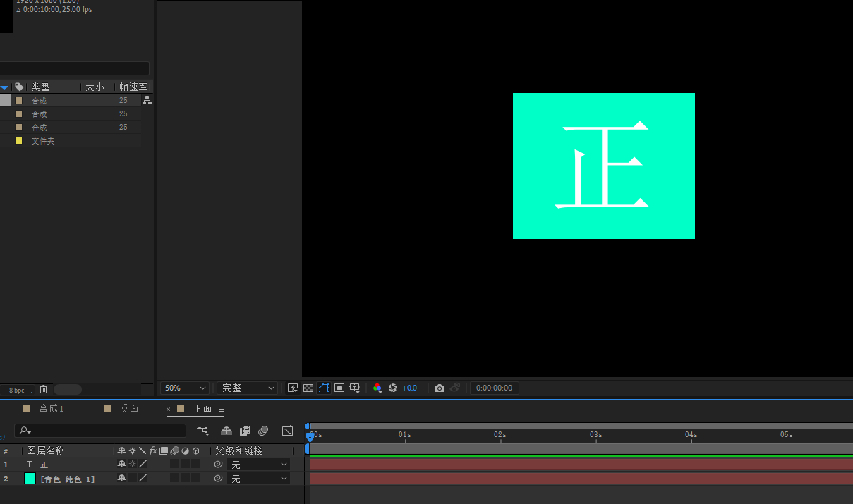Image resolution: width=853 pixels, height=504 pixels.
Task: Click the 01s mark on time ruler
Action: point(404,435)
